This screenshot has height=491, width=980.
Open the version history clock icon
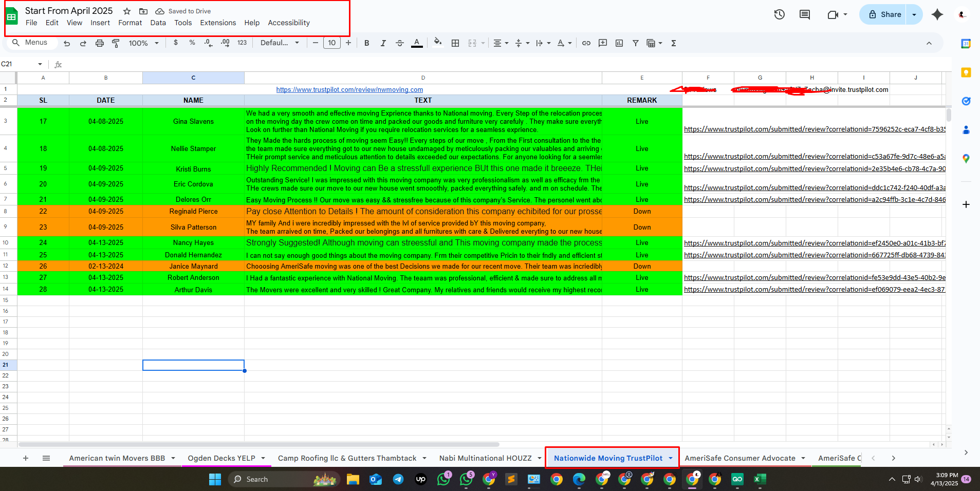click(x=780, y=14)
